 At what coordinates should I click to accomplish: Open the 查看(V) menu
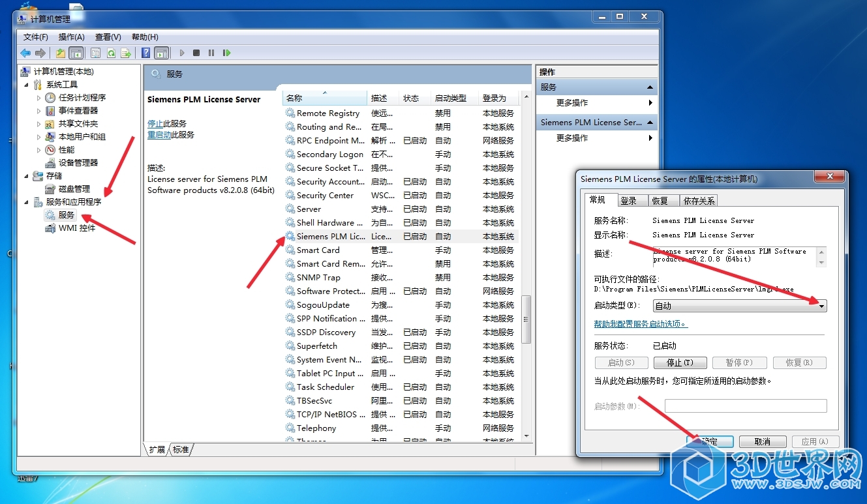tap(108, 37)
